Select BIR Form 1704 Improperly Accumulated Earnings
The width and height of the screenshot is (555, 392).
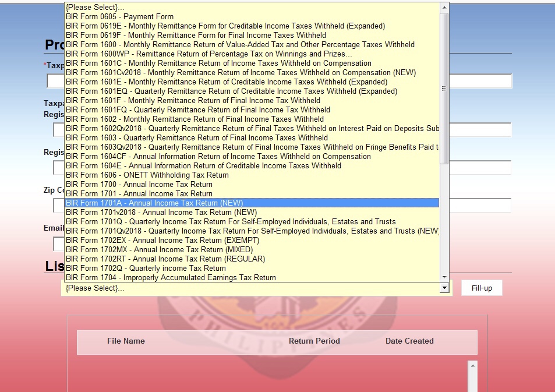[x=171, y=278]
